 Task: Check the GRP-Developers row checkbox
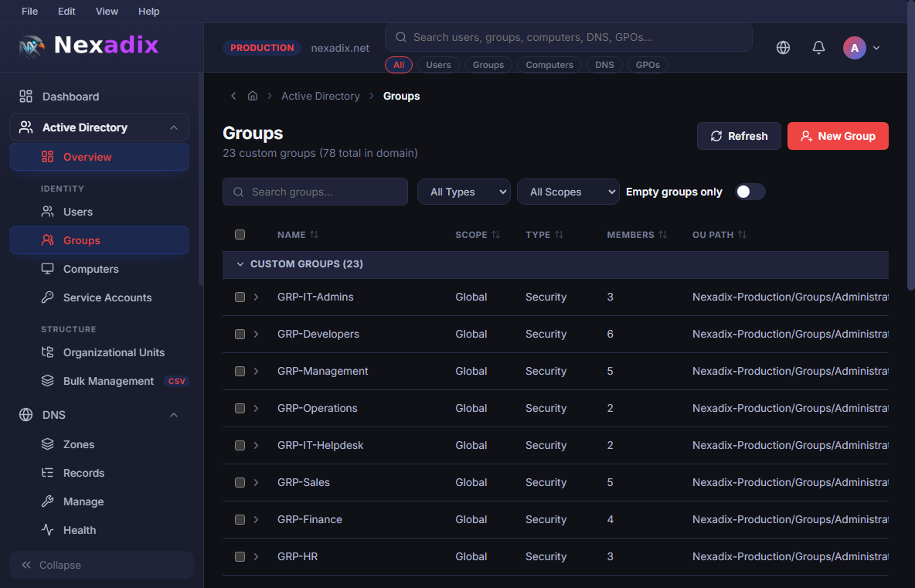(x=240, y=335)
